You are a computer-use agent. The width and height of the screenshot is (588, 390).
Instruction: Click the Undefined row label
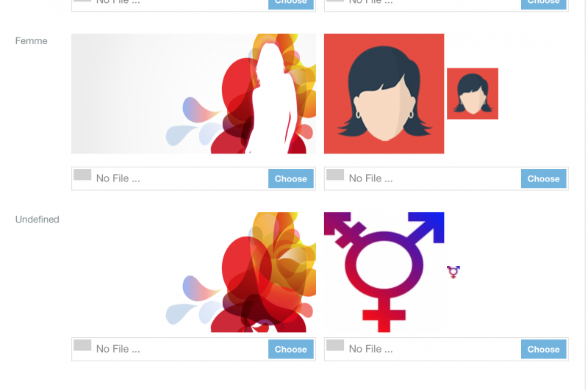coord(37,219)
